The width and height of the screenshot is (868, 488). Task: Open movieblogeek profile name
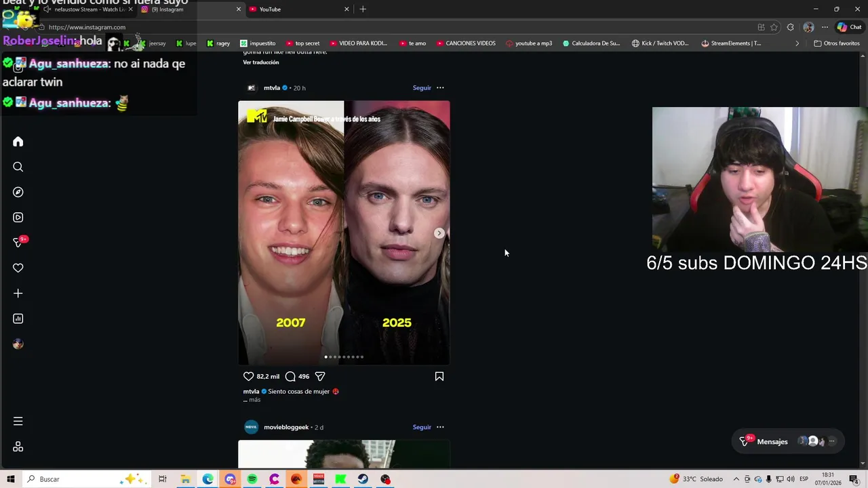coord(286,427)
